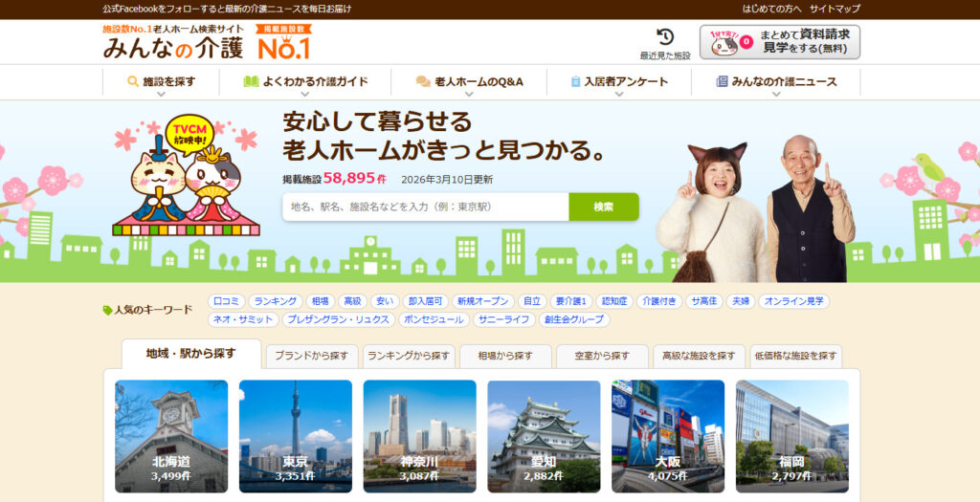Image resolution: width=980 pixels, height=502 pixels.
Task: Click the まとめて資料請求 見学をする button
Action: 779,42
